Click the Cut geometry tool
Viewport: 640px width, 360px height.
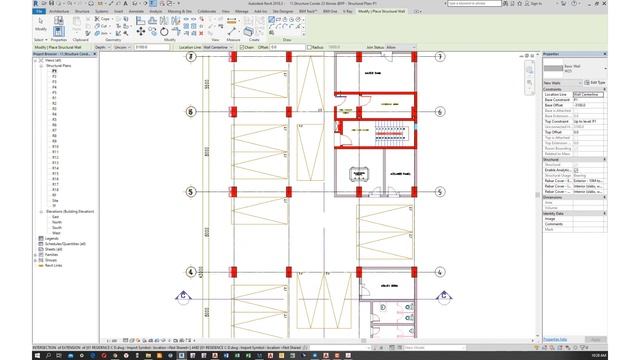[102, 26]
